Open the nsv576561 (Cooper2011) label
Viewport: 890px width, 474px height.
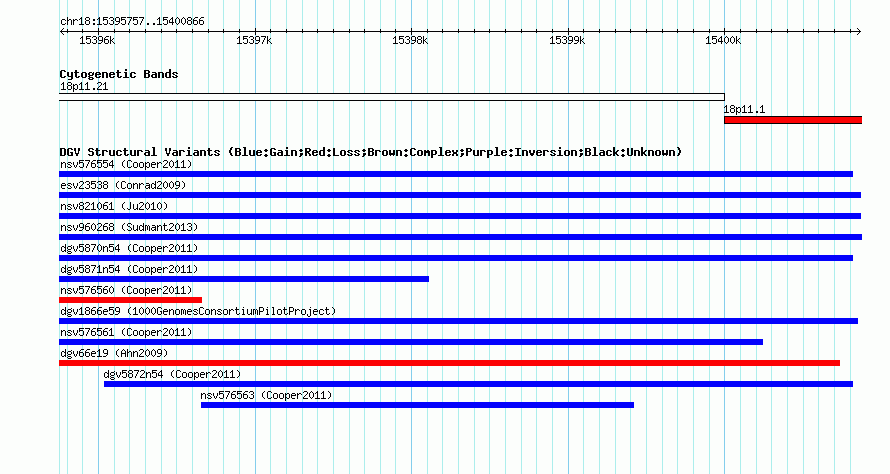[x=126, y=333]
